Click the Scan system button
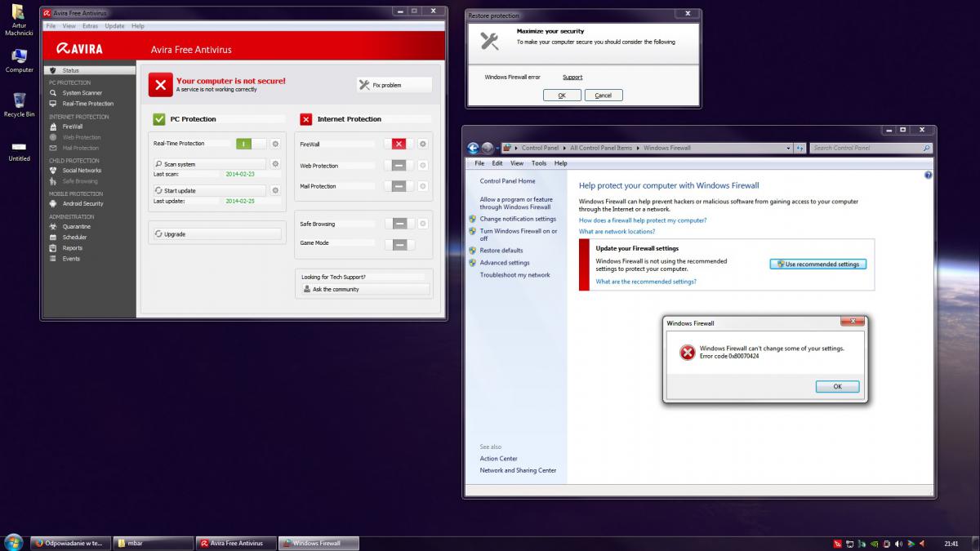Screen dimensions: 980x551 pyautogui.click(x=211, y=164)
